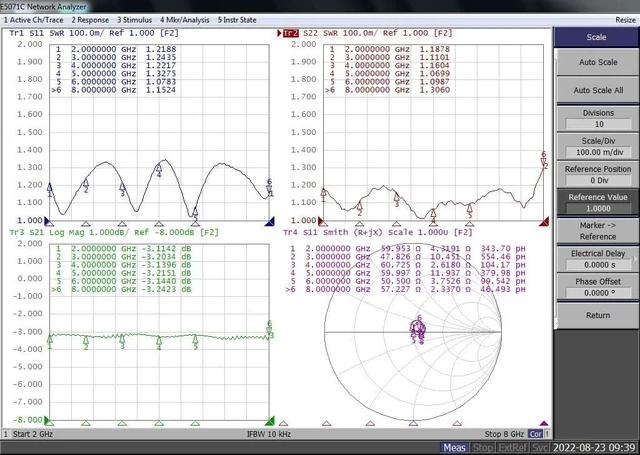Select the Reference Position 0 Div field
Viewport: 640px width, 455px height.
click(x=598, y=180)
